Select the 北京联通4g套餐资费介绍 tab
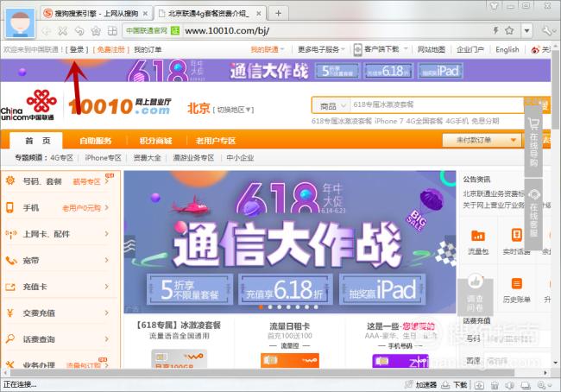The image size is (561, 392). (210, 14)
